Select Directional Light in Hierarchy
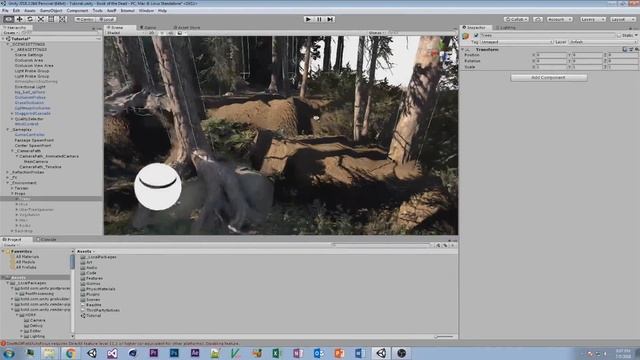The width and height of the screenshot is (640, 360). point(30,87)
